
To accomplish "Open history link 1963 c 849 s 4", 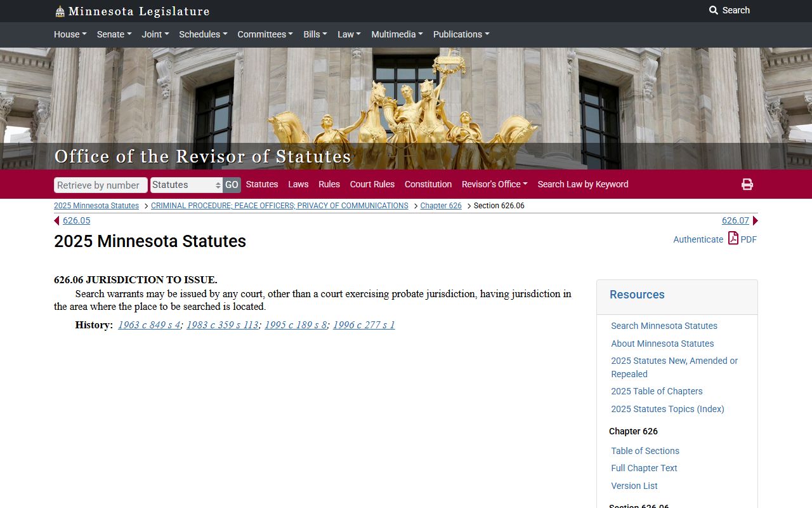I will (149, 325).
